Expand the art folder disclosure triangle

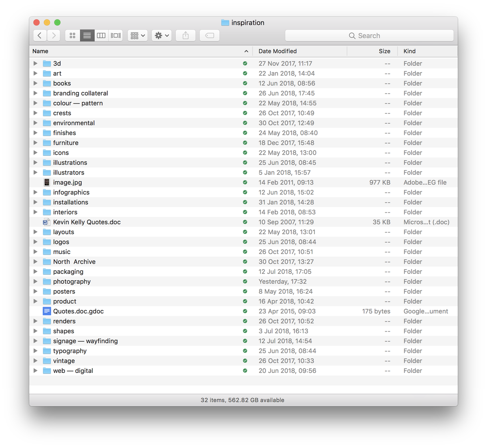tap(35, 73)
